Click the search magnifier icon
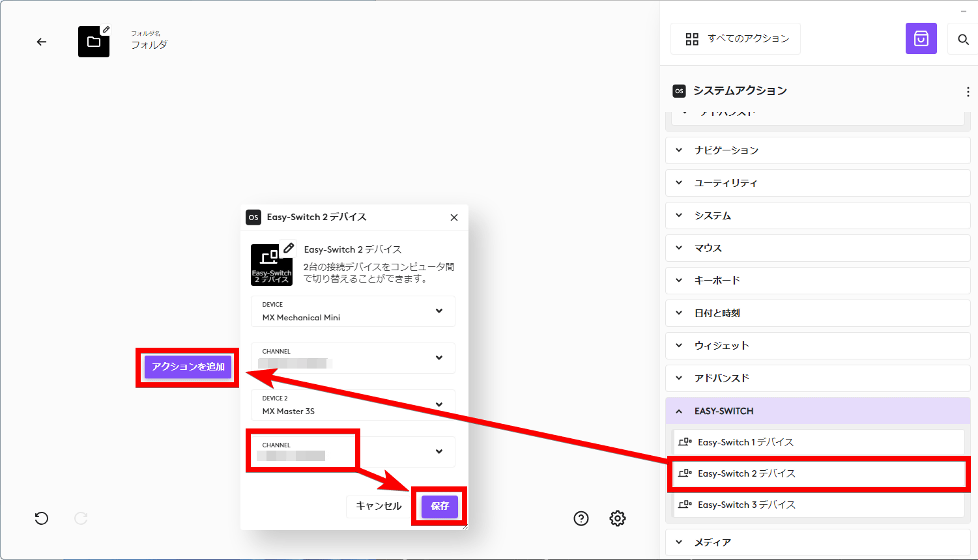This screenshot has height=560, width=978. pyautogui.click(x=963, y=40)
